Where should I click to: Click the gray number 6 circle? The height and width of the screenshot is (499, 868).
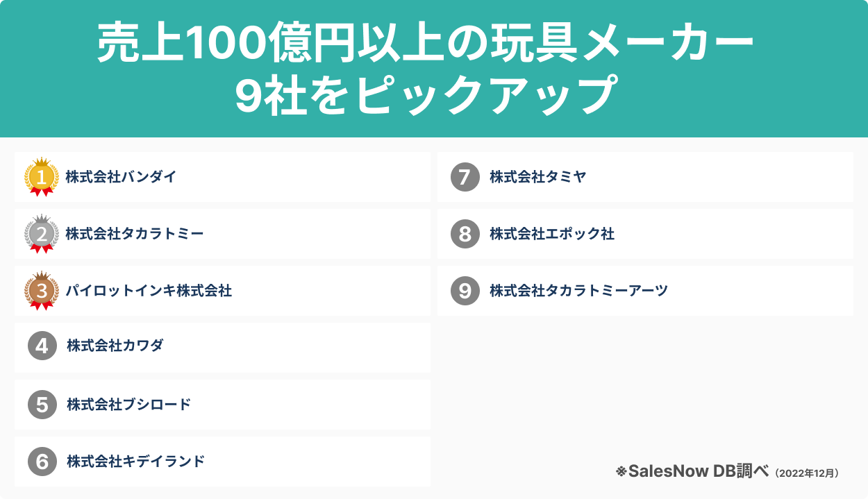[42, 461]
